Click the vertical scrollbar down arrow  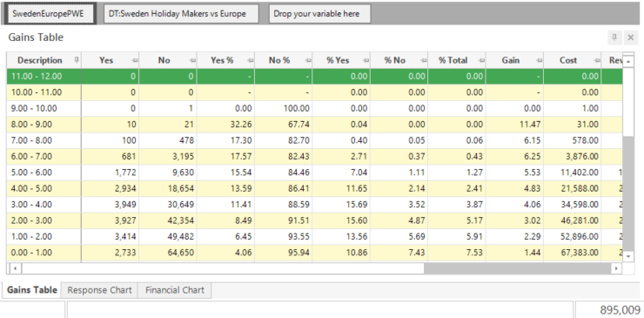tap(628, 256)
